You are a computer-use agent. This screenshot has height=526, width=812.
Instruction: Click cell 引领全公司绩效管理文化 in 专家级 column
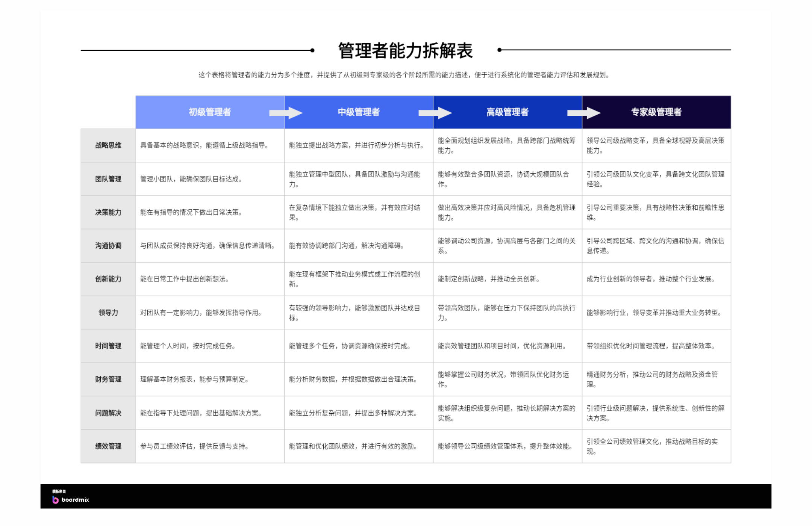(657, 446)
